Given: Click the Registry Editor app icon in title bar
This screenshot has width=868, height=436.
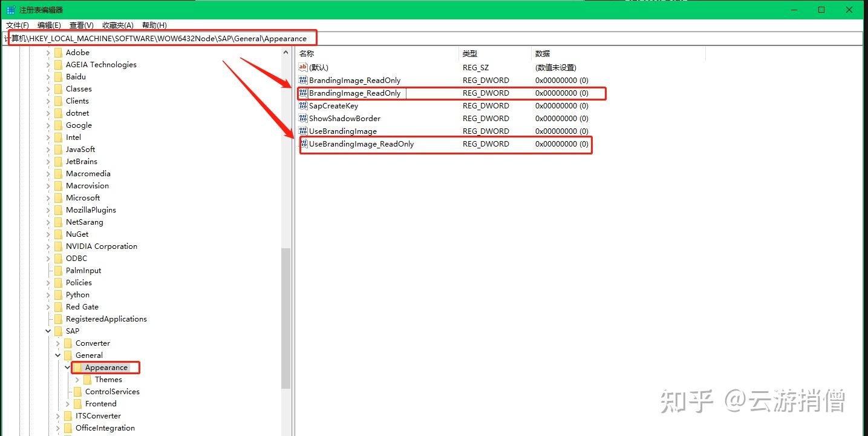Looking at the screenshot, I should pos(11,10).
